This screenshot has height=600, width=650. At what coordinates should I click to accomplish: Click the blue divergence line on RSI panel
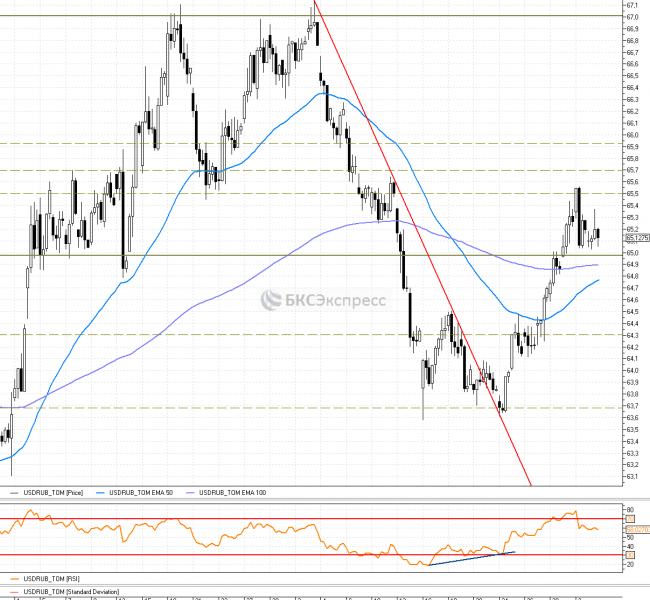click(x=470, y=559)
